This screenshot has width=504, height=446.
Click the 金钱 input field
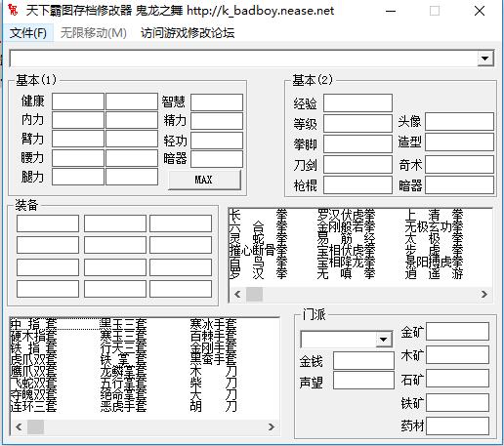click(x=363, y=360)
